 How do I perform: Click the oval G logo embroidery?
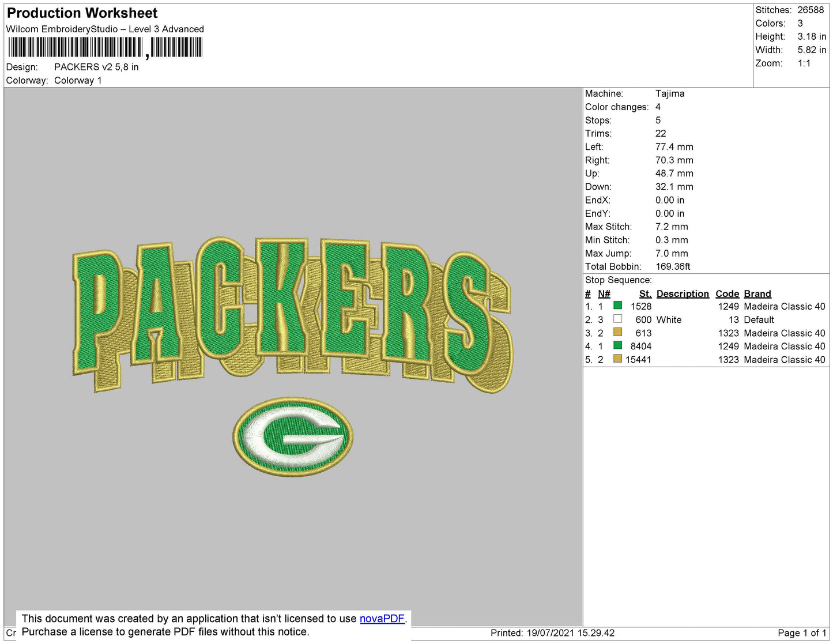pyautogui.click(x=293, y=436)
